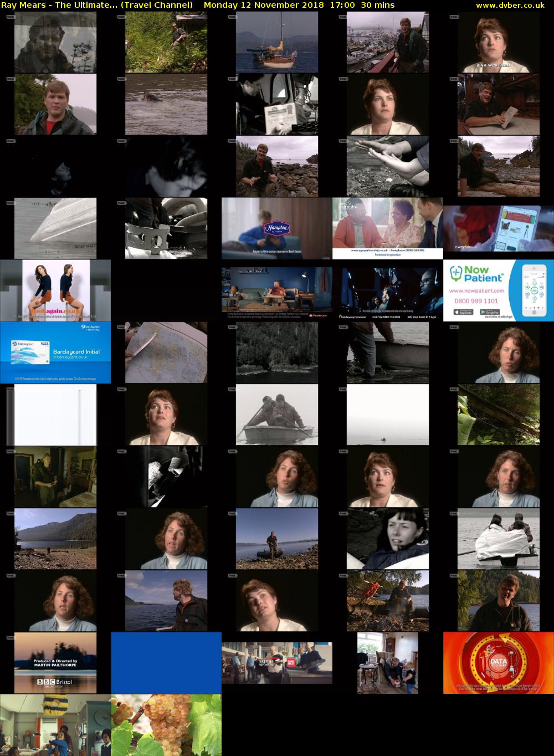Open the boat with white tarp thumbnail
The width and height of the screenshot is (554, 756).
498,539
